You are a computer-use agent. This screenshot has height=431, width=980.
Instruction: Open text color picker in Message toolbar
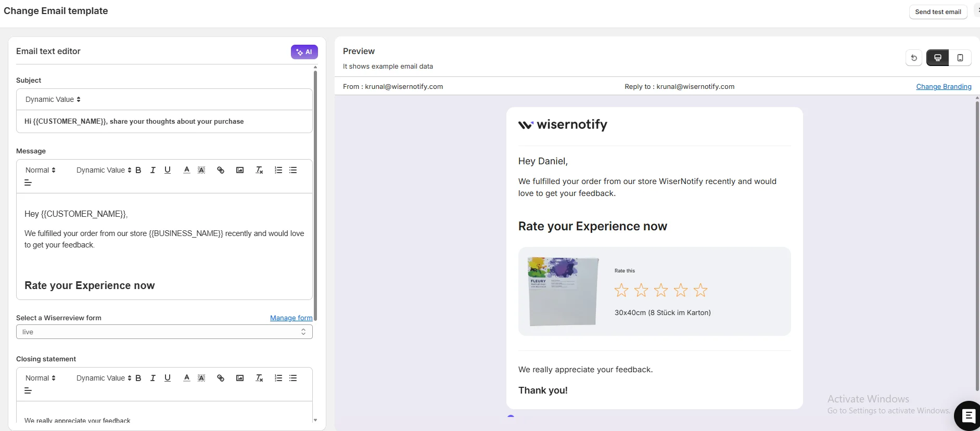point(186,170)
